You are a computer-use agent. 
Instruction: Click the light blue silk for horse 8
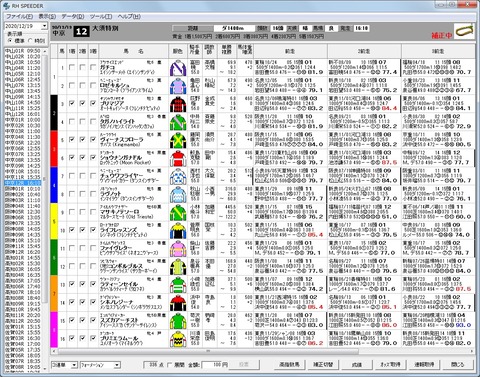pyautogui.click(x=178, y=194)
